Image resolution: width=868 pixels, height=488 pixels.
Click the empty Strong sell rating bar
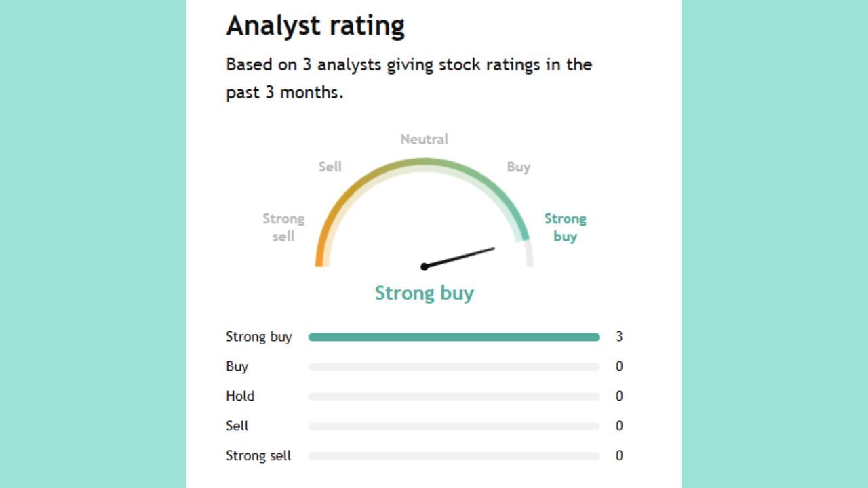(x=454, y=456)
